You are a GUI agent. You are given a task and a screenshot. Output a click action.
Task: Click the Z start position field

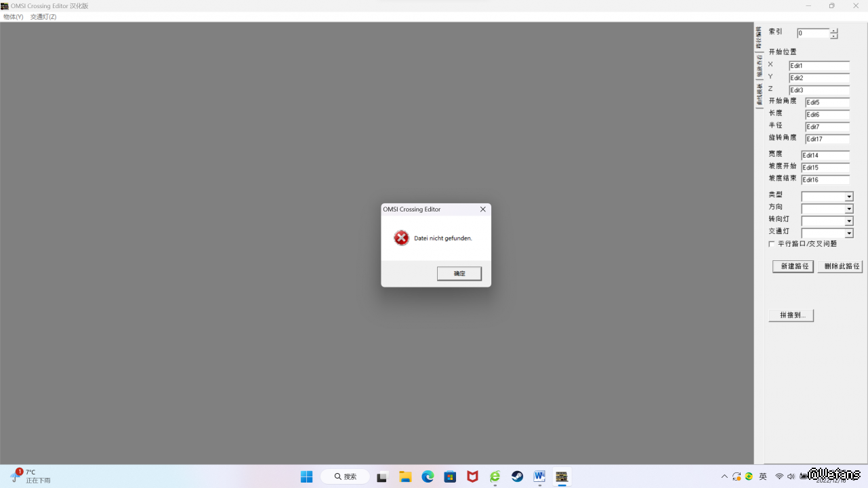[x=819, y=90]
